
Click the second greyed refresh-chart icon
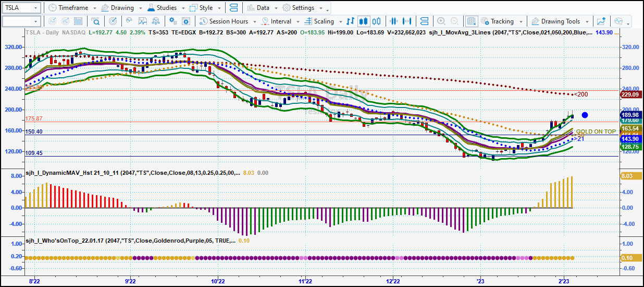click(65, 21)
